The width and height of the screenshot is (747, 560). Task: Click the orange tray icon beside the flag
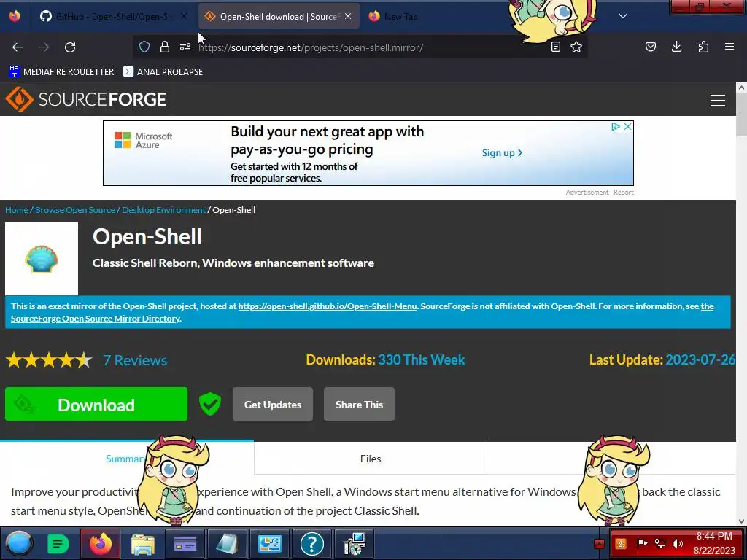point(621,543)
